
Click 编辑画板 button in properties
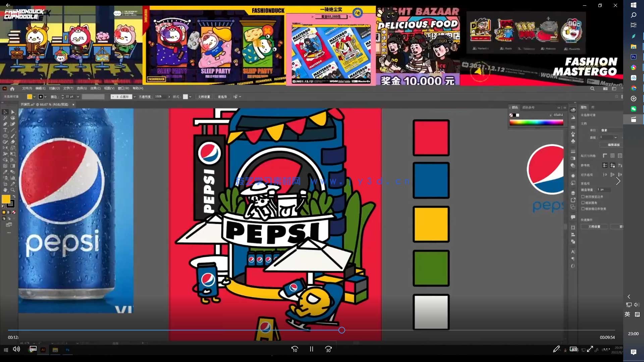pos(613,145)
